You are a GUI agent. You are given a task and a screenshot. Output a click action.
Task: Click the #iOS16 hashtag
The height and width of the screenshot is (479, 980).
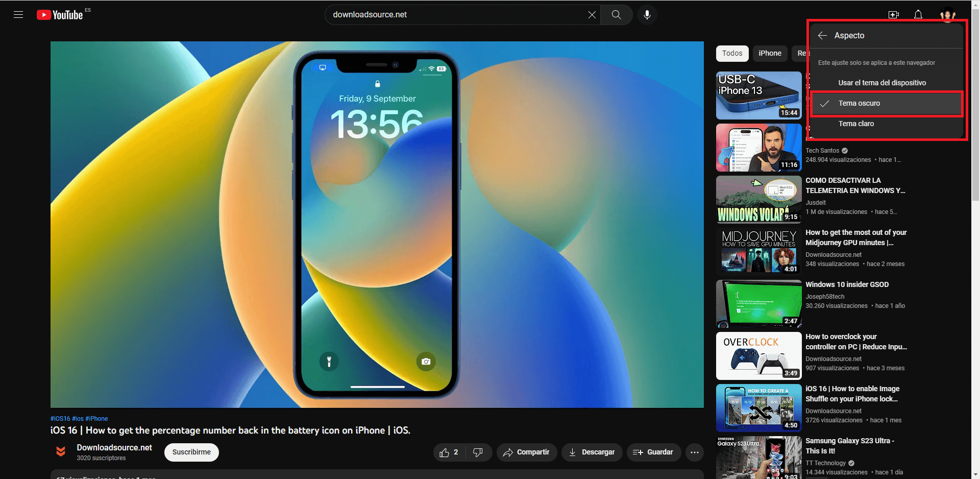(x=60, y=419)
